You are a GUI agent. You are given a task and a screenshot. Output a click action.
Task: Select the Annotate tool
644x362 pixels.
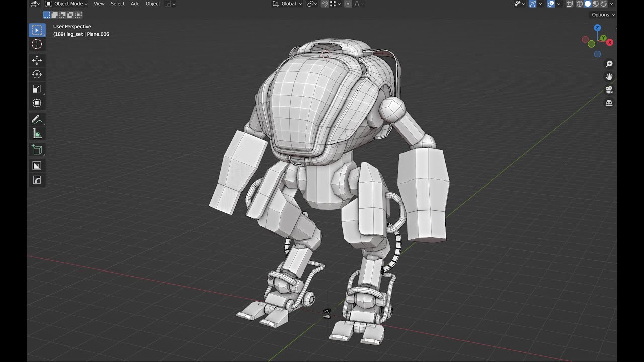37,119
